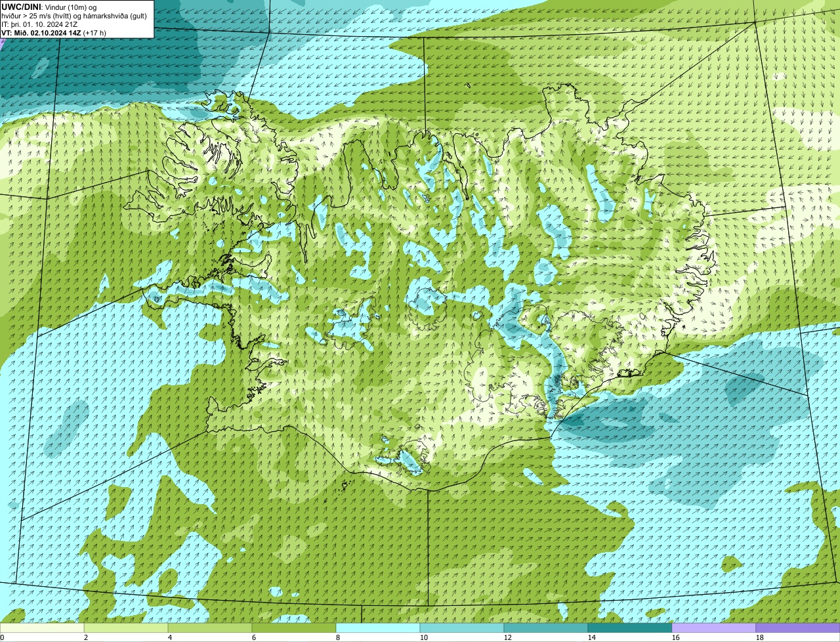Click the legend scale label '4'

pos(170,637)
